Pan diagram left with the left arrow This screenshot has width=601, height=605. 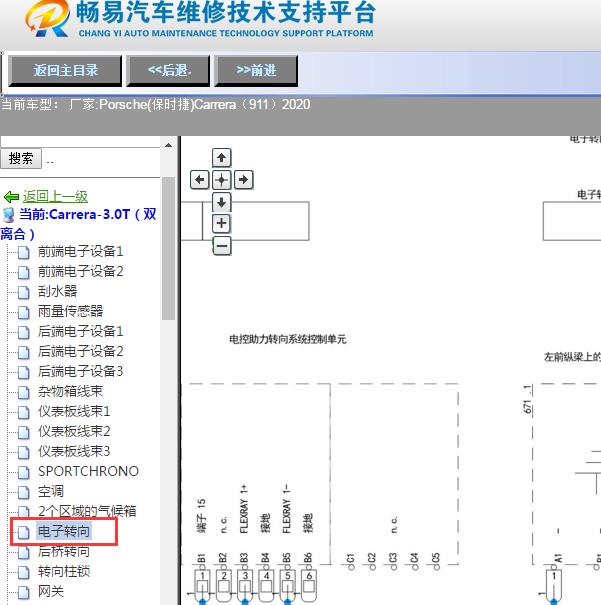point(200,179)
